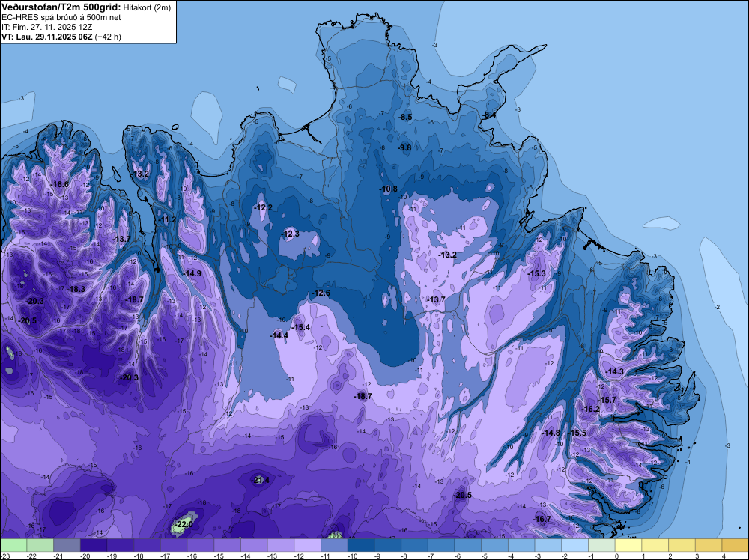The height and width of the screenshot is (560, 749).
Task: Click the -12.3 temperature label
Action: pyautogui.click(x=290, y=234)
